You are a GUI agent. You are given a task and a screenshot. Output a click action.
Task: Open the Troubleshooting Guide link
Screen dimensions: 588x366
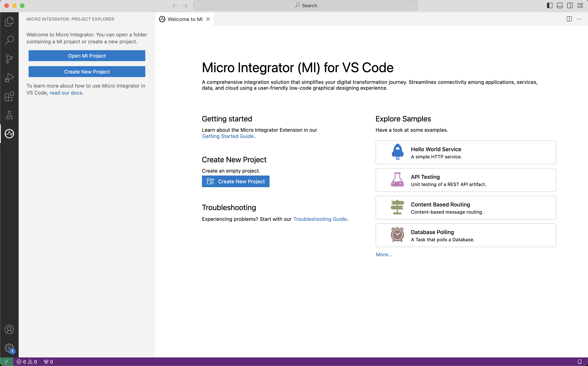pyautogui.click(x=320, y=219)
